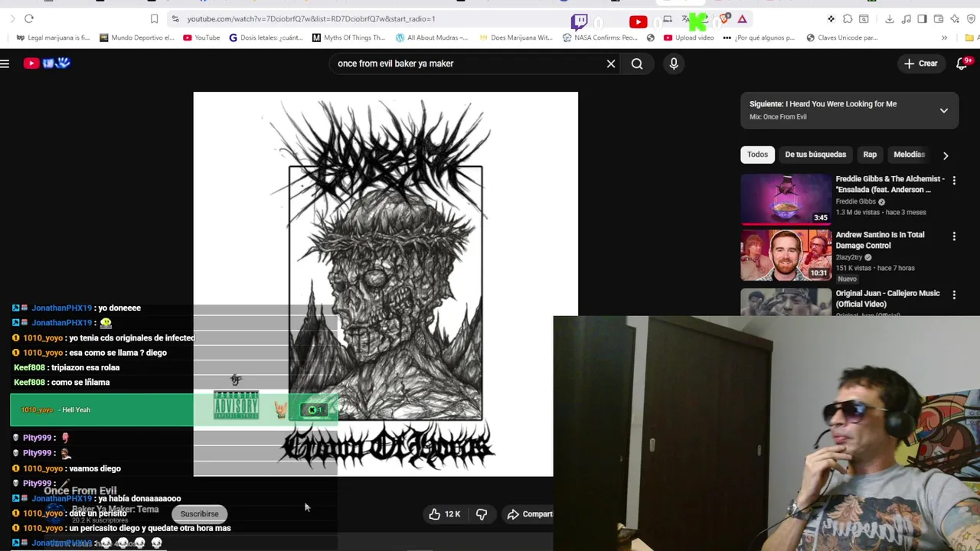Open 'Andrew Santino Is In Total Damage Control' thumbnail
This screenshot has height=551, width=980.
pos(786,256)
